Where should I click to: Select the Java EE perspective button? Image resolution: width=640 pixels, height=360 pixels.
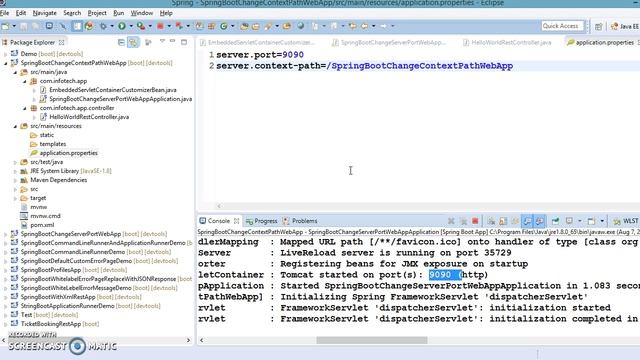click(625, 26)
